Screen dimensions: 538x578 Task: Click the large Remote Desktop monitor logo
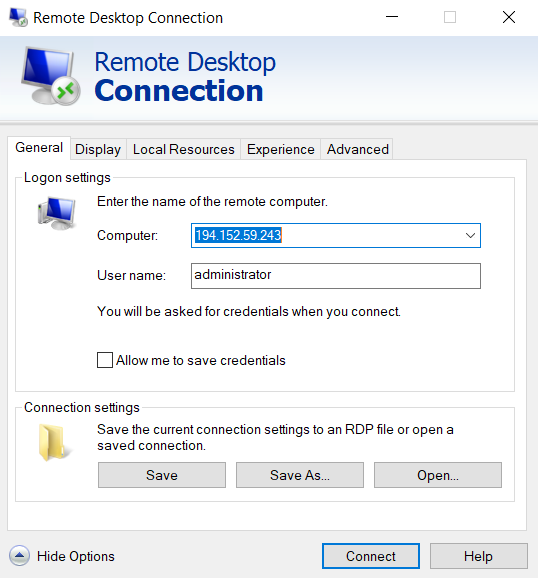tap(51, 76)
